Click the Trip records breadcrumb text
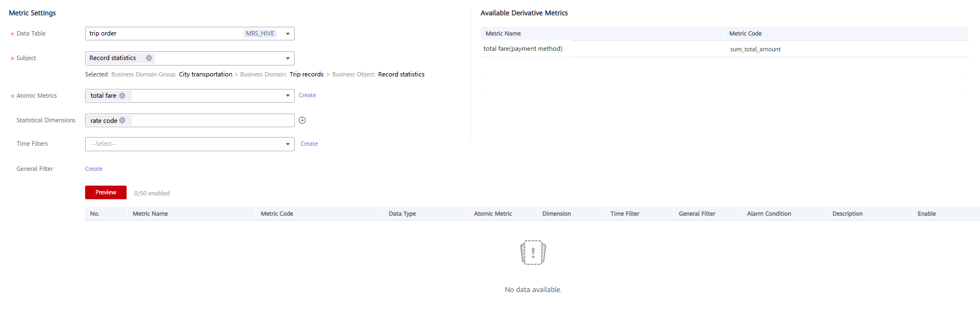Image resolution: width=980 pixels, height=321 pixels. click(x=307, y=74)
